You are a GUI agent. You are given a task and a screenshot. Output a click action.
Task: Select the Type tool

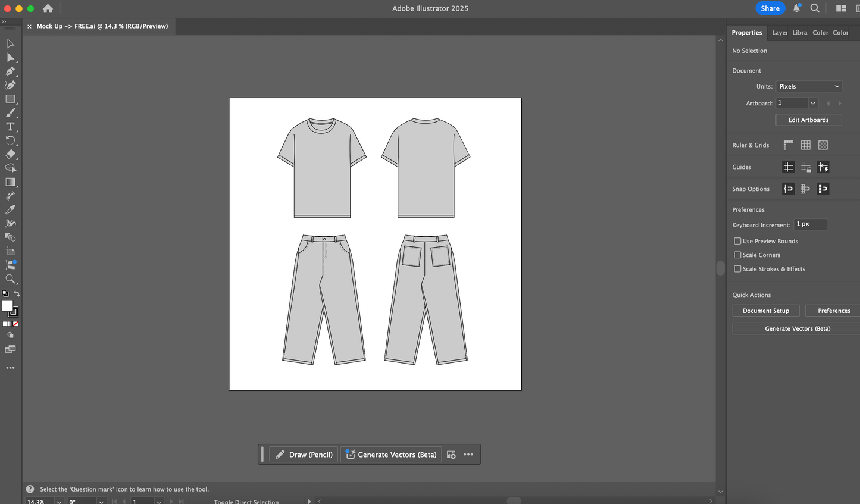click(x=10, y=126)
